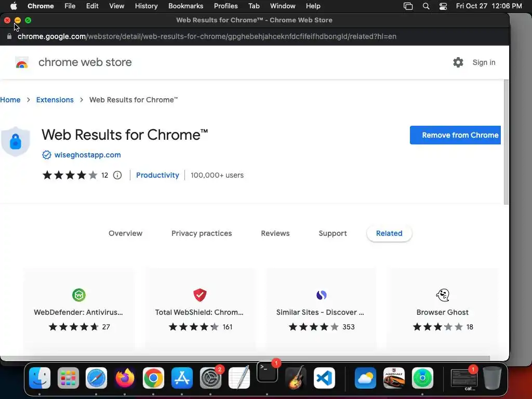Open the Productivity category link
The image size is (532, 399).
coord(157,175)
